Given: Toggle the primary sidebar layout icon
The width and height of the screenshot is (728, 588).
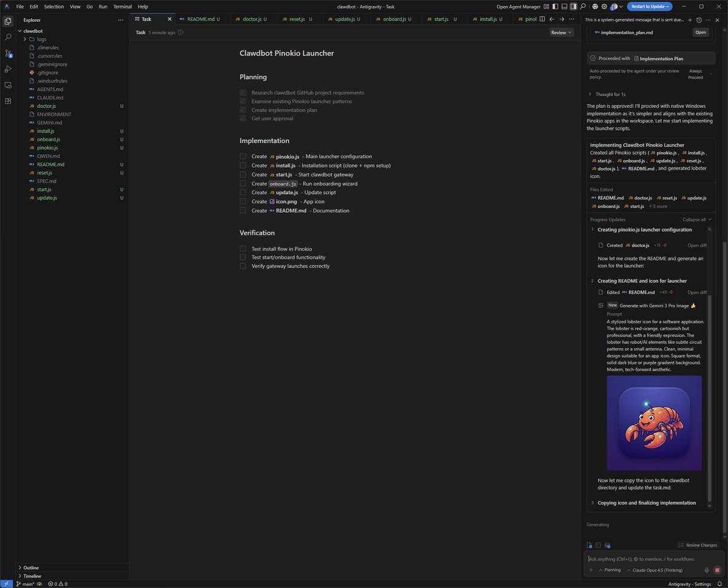Looking at the screenshot, I should tap(556, 6).
